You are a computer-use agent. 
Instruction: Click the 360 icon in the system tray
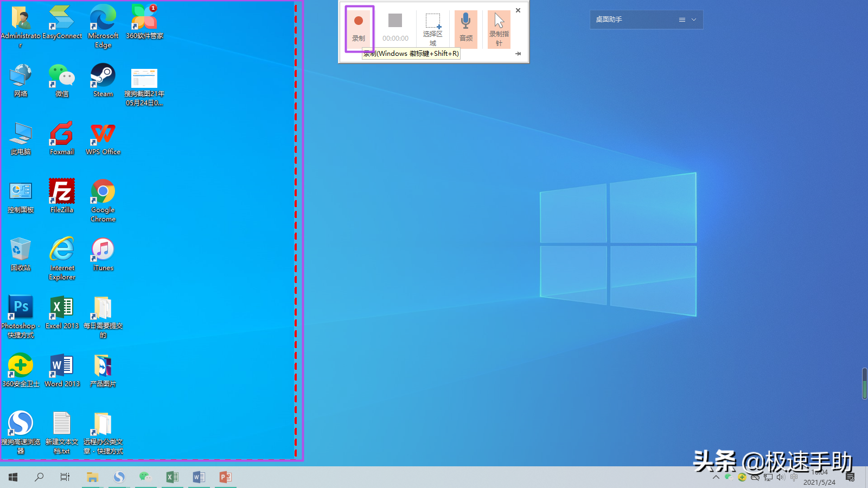(x=742, y=477)
